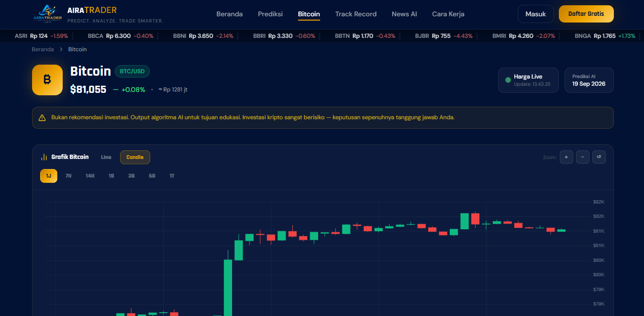Click the BTC/USD pair badge
Viewport: 644px width, 316px height.
tap(133, 71)
